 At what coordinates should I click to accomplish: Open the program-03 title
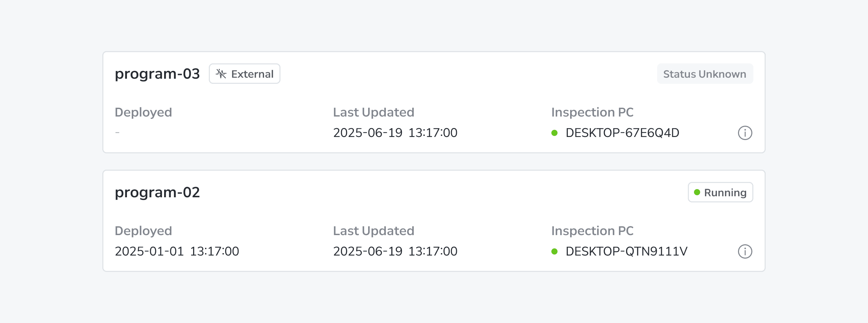(157, 74)
